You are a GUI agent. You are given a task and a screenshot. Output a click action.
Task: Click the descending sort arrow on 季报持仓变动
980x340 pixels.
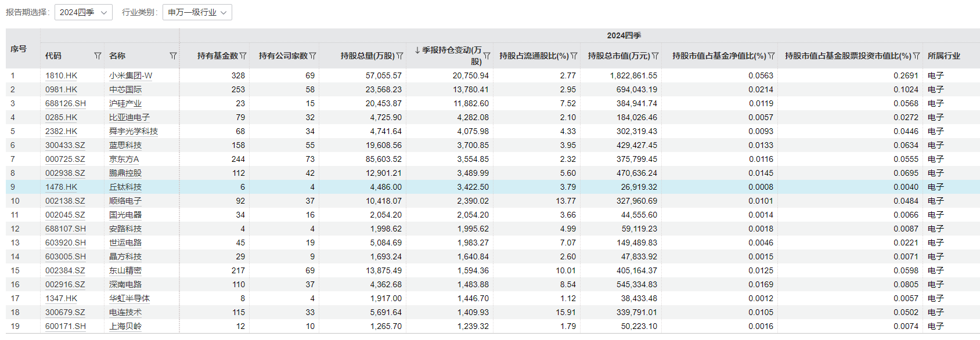pyautogui.click(x=417, y=50)
